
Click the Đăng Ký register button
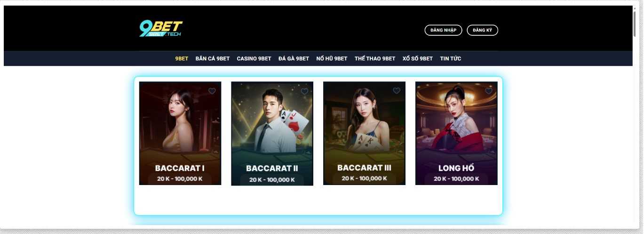pos(482,30)
